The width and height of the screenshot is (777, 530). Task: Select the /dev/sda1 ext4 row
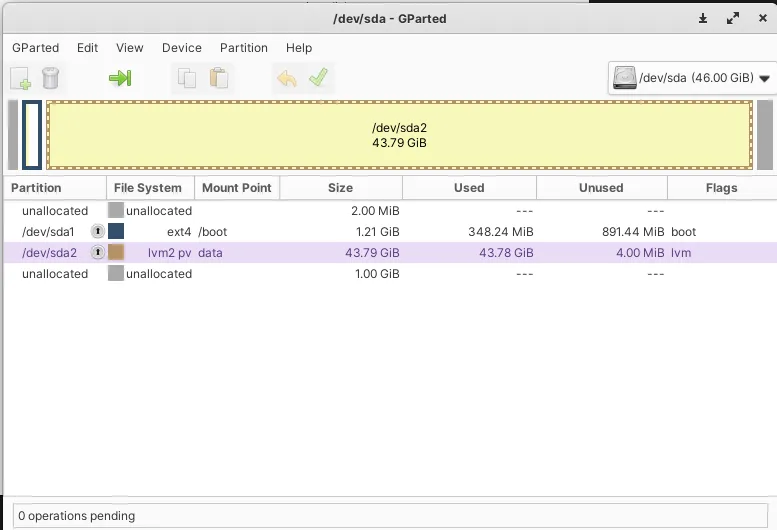click(300, 232)
